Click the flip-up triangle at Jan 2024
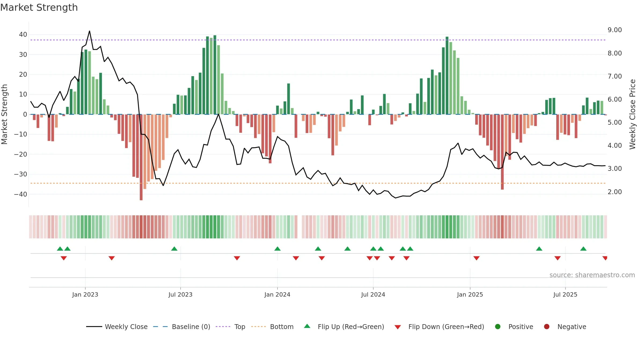 point(277,249)
